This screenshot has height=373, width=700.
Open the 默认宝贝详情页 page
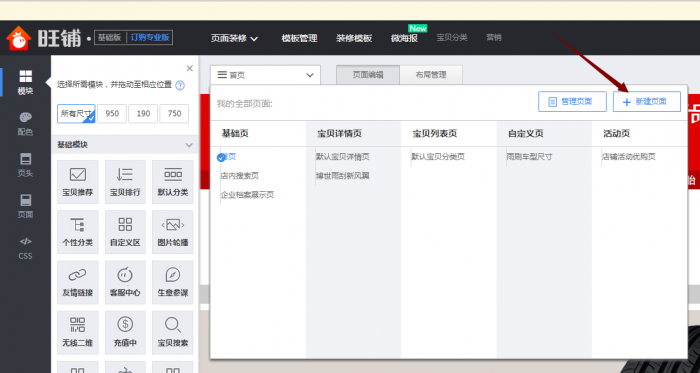[343, 157]
